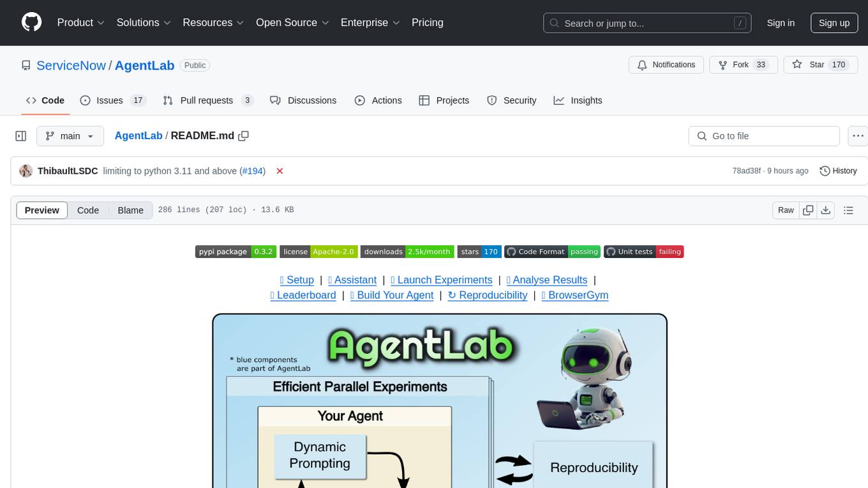Open the ServiceNow owner link
The width and height of the screenshot is (868, 488).
pos(71,65)
